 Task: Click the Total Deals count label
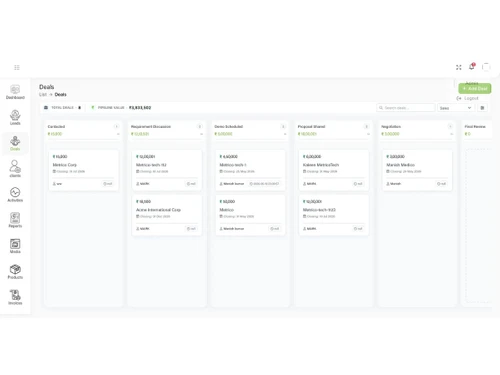62,108
